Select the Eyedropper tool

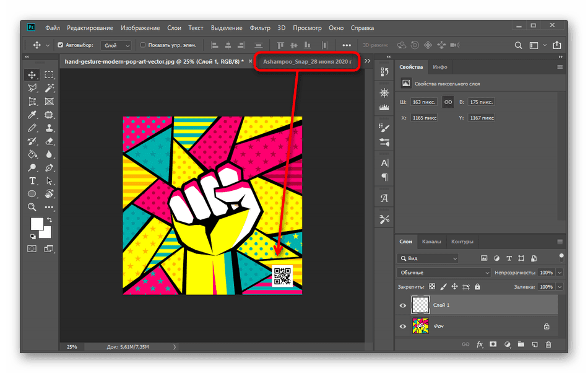coord(32,115)
